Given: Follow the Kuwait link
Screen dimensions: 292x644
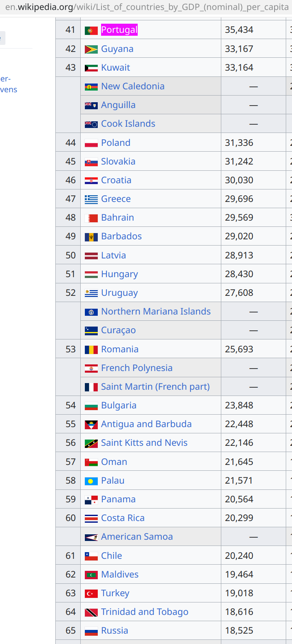Looking at the screenshot, I should 116,68.
